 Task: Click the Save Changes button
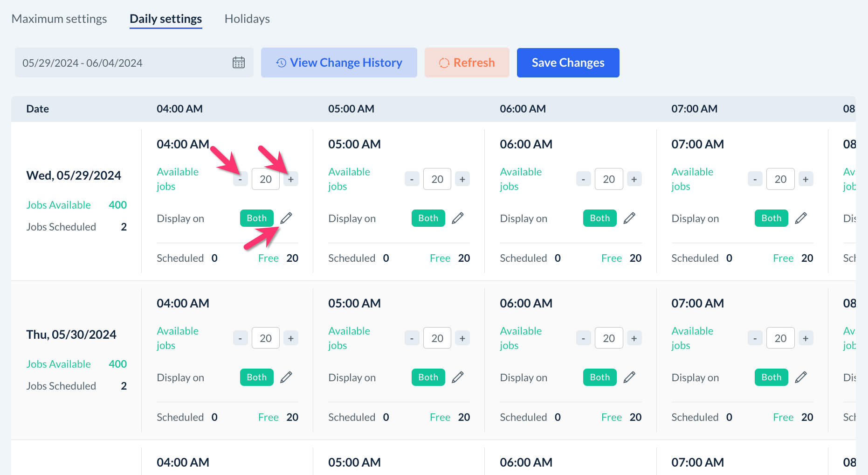[x=568, y=63]
